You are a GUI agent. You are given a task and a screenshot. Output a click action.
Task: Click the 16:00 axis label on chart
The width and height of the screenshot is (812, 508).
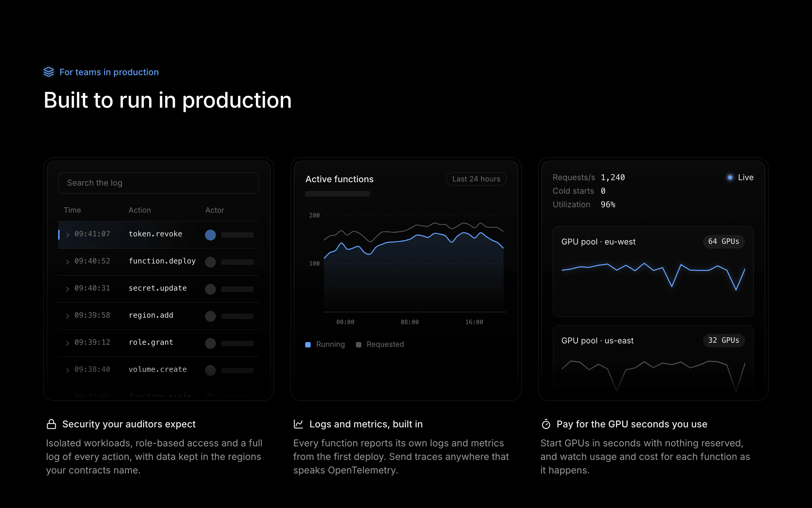[474, 322]
